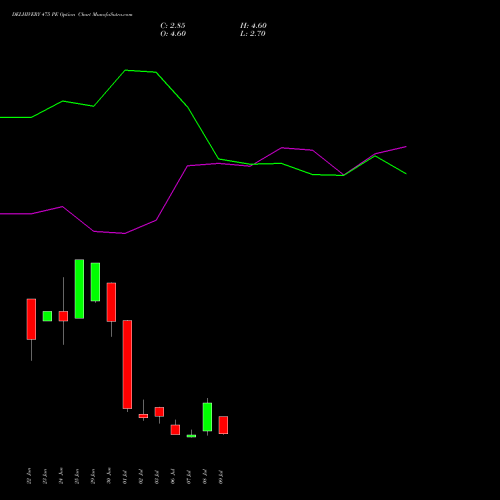Screen dimensions: 500x500
Task: Click the flat green candlestick for 07 Jul
Action: (191, 436)
